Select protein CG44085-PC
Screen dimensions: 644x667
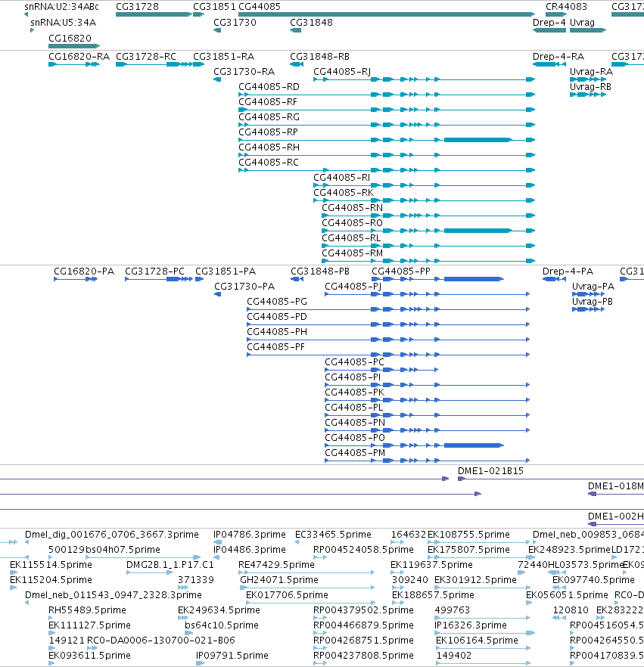click(x=381, y=370)
